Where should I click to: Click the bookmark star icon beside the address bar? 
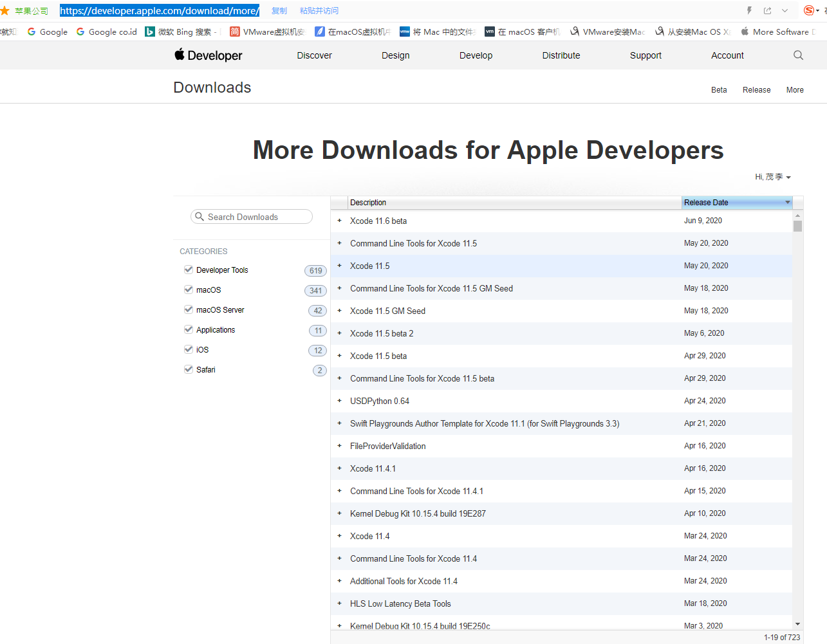tap(5, 10)
